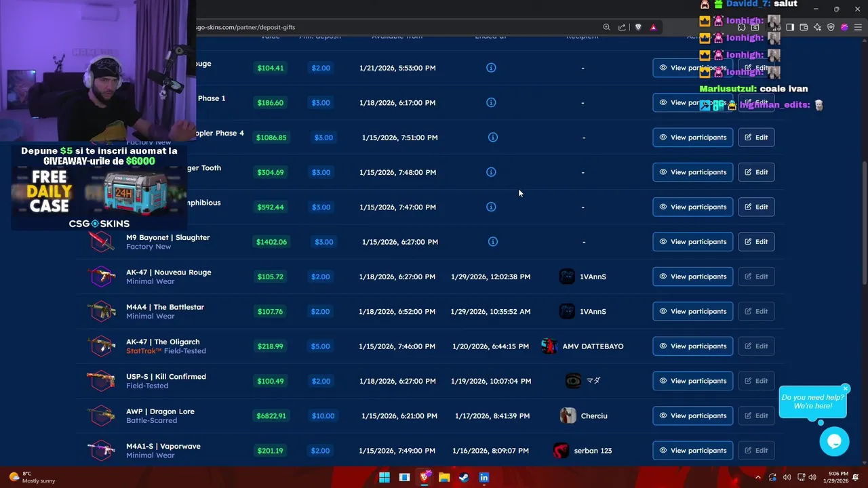Click the '$6822.91' value cell
This screenshot has height=488, width=868.
click(271, 415)
